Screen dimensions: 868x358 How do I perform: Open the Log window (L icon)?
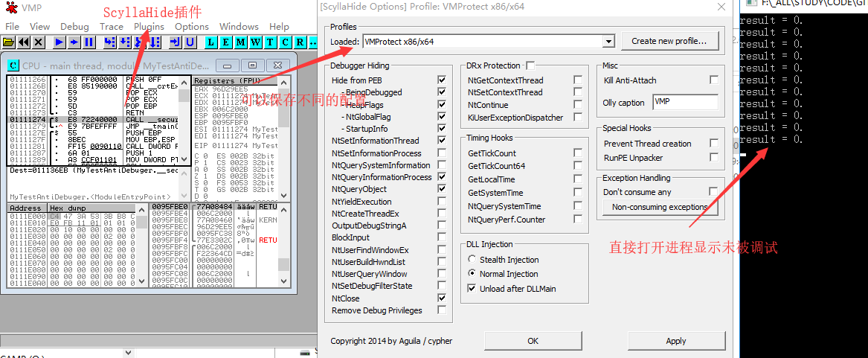pos(210,42)
